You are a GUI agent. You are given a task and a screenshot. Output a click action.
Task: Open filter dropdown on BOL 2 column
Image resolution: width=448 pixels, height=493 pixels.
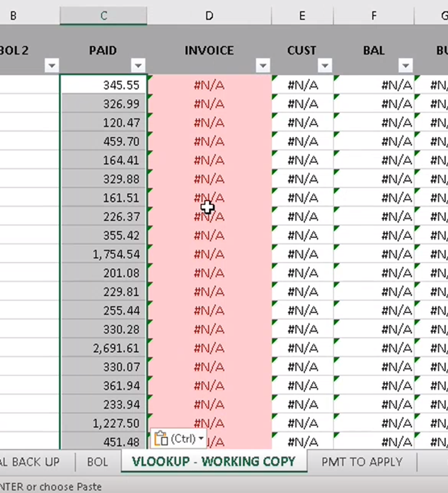52,66
